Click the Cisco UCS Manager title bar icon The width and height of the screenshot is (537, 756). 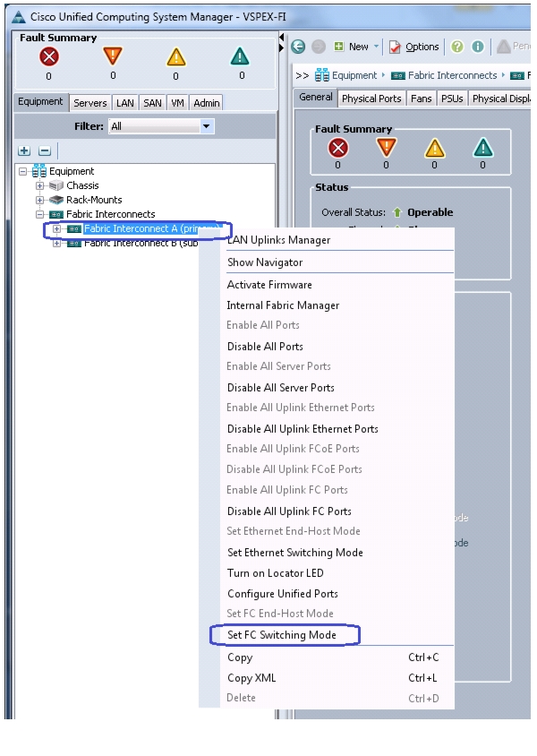[18, 17]
